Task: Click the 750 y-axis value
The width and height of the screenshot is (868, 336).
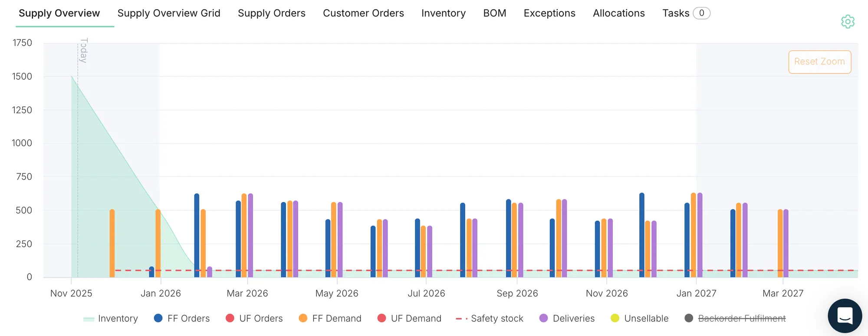Action: pyautogui.click(x=24, y=177)
